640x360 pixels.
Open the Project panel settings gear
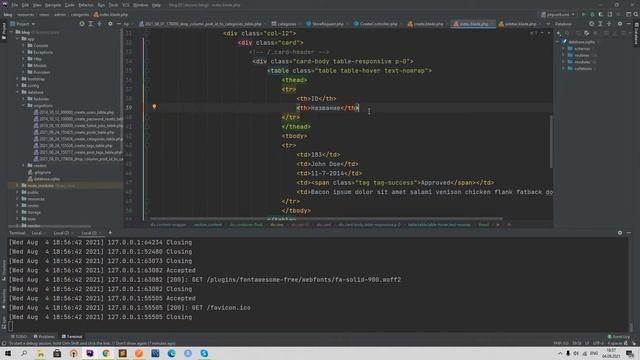110,24
